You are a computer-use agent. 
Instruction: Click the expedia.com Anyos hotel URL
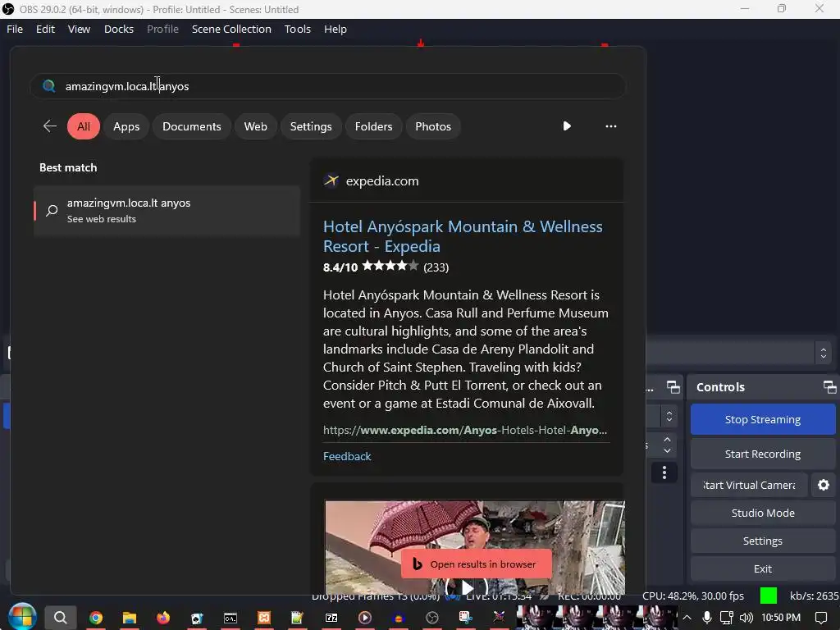465,430
